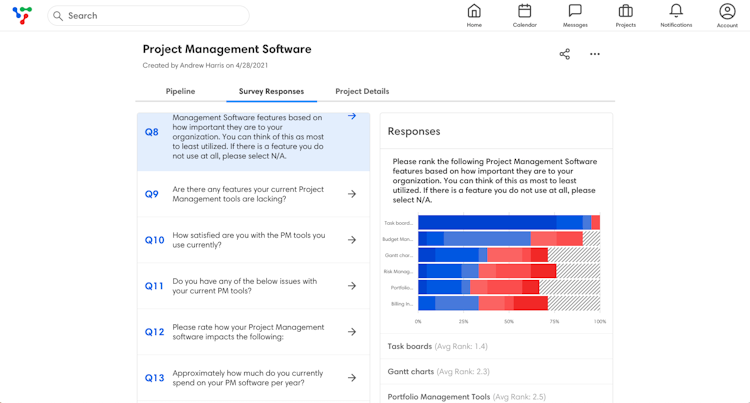Click in the Search field

(x=150, y=16)
